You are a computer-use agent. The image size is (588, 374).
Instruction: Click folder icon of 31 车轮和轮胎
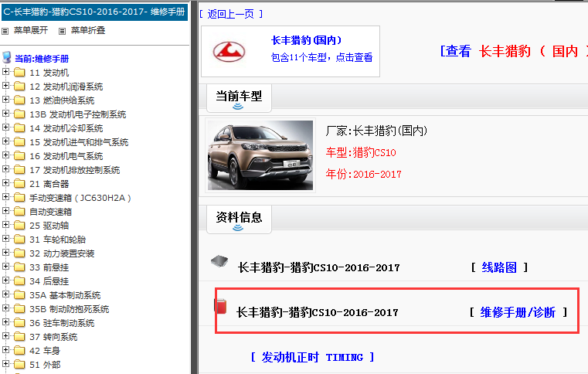19,239
